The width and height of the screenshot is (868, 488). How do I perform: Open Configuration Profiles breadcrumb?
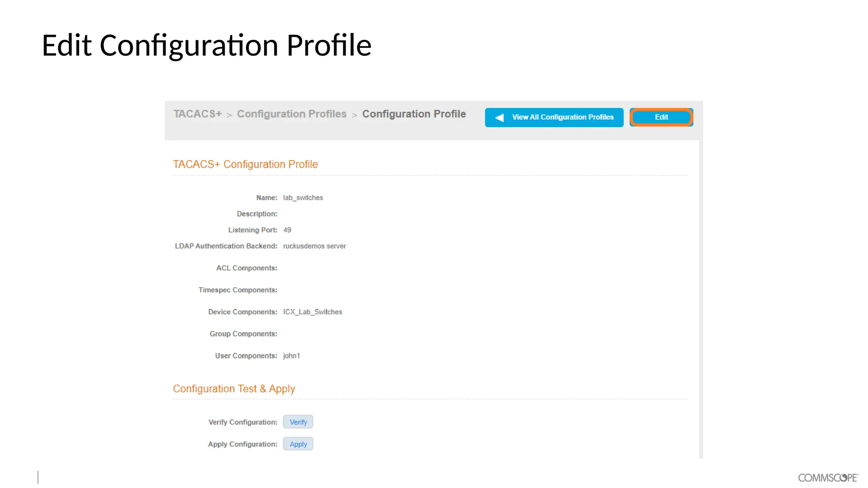pos(292,114)
